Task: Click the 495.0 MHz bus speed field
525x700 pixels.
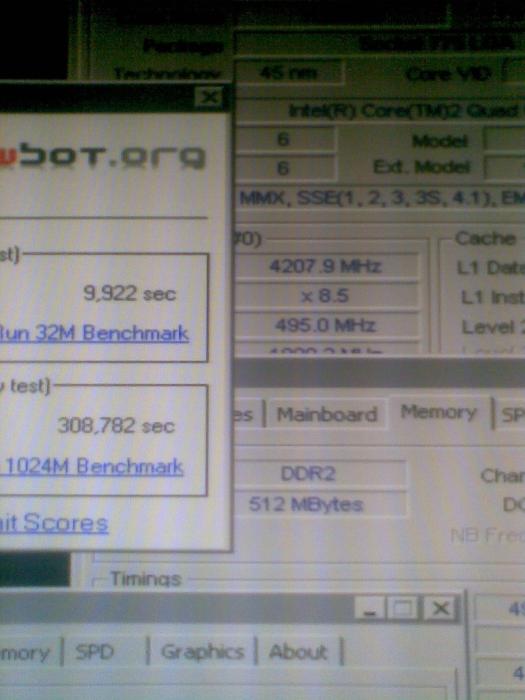Action: point(325,325)
